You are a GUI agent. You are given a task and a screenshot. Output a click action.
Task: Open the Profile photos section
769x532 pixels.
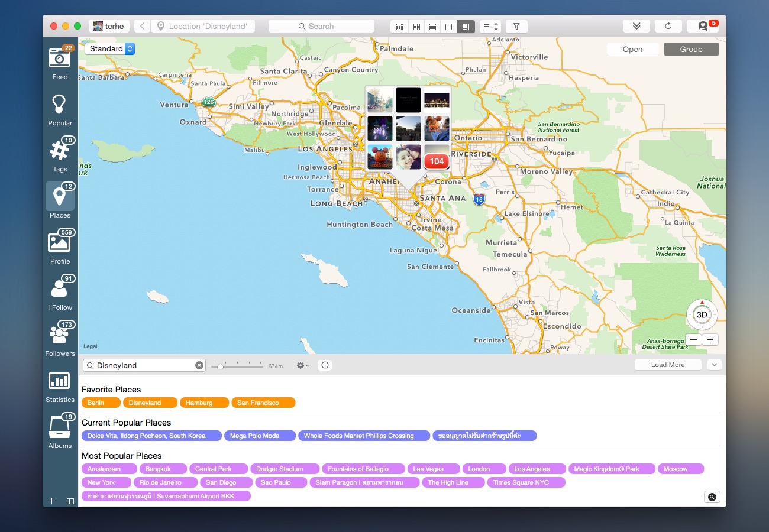[60, 247]
